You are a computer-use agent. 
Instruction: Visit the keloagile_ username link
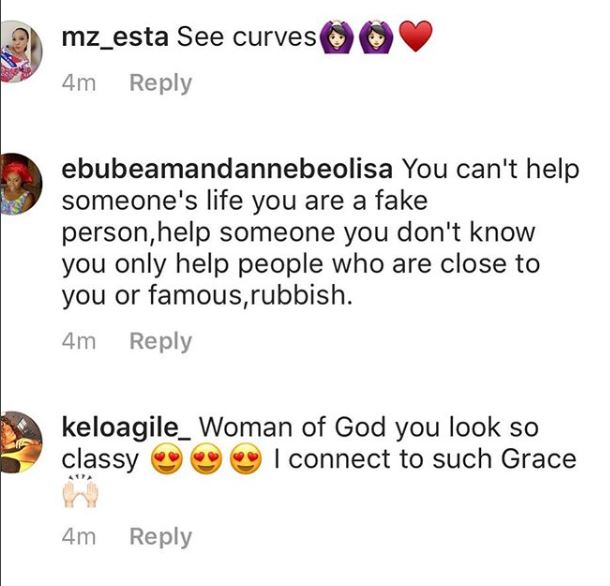126,427
